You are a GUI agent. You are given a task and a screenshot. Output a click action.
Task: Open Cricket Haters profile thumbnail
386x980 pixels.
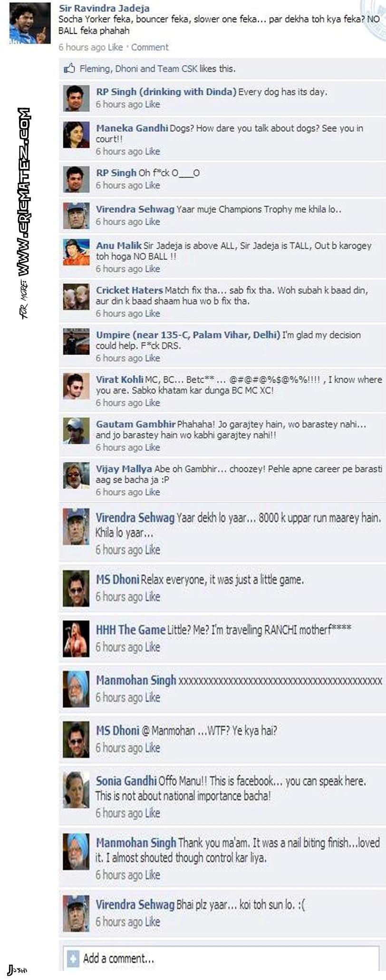[x=76, y=297]
